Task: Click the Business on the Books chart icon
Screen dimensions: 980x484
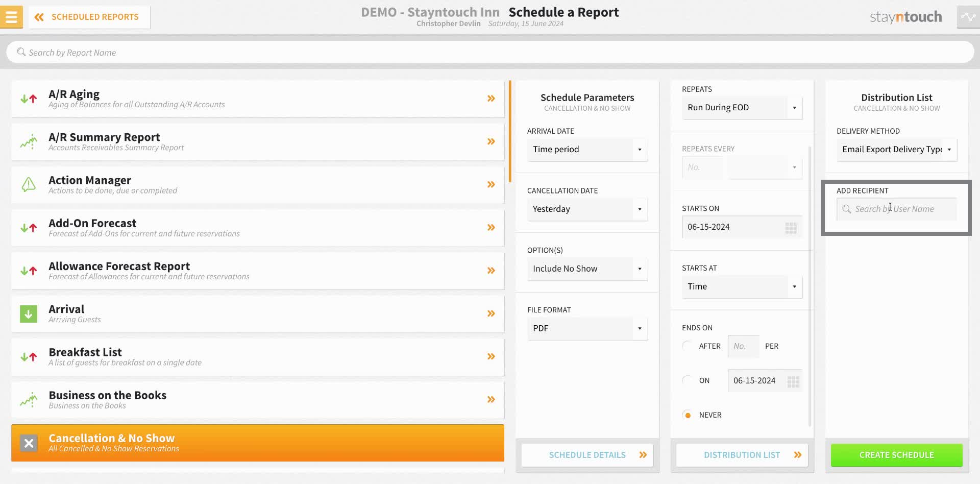Action: click(29, 400)
